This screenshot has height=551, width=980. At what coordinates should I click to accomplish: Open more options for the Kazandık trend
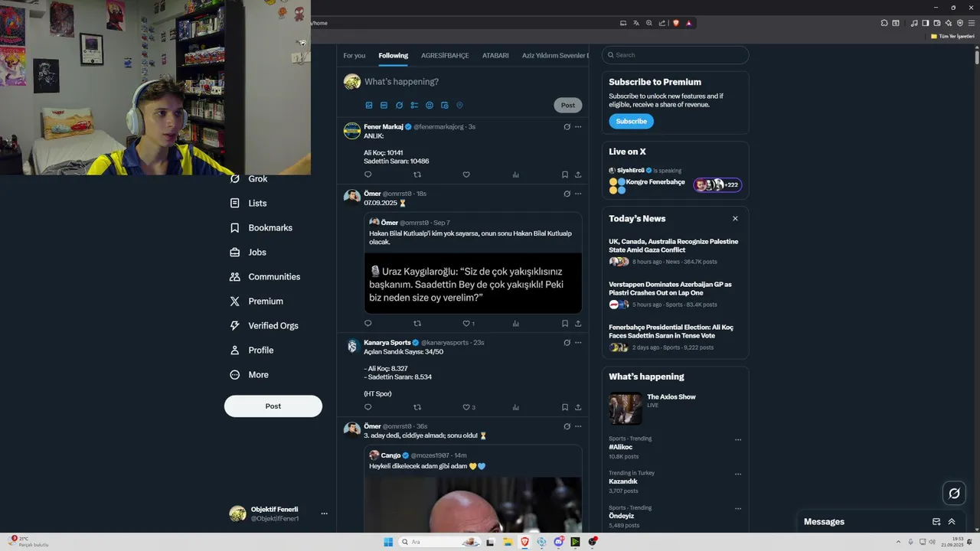(x=738, y=474)
